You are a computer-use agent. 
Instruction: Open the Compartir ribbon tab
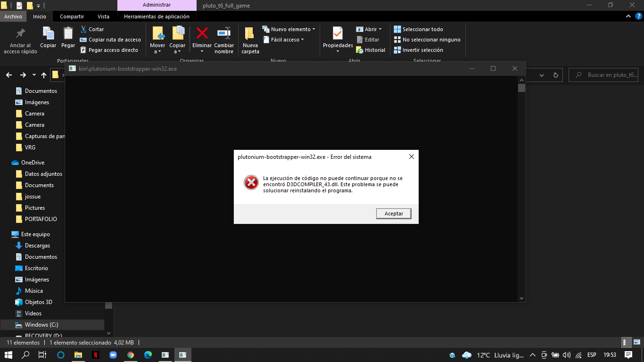72,16
